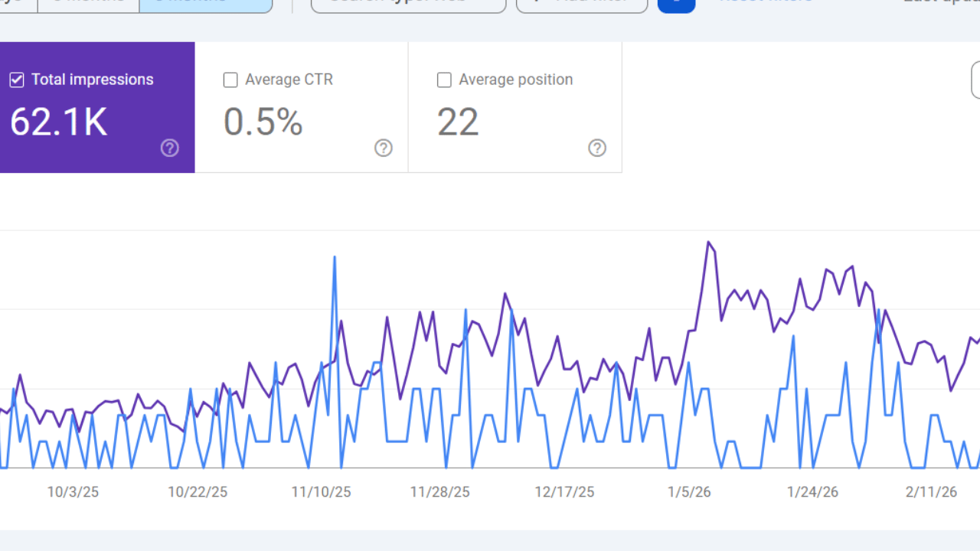Enable the Average position checkbox
980x551 pixels.
(444, 80)
